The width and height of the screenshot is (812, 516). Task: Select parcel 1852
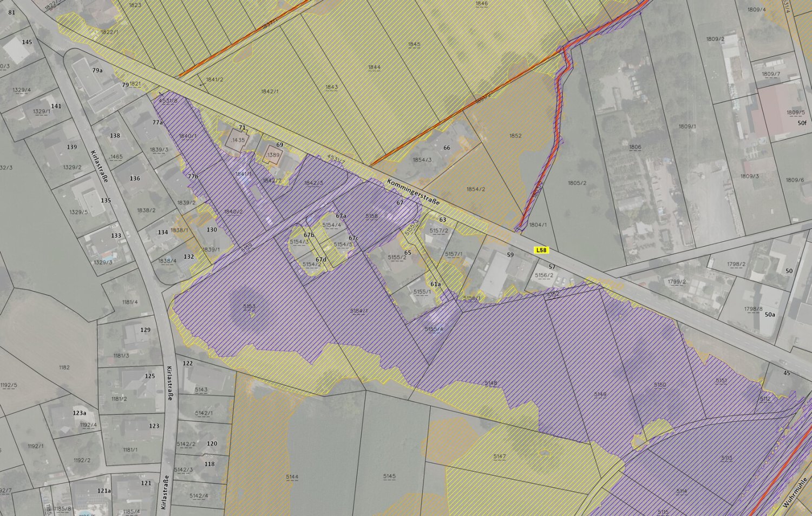click(515, 136)
